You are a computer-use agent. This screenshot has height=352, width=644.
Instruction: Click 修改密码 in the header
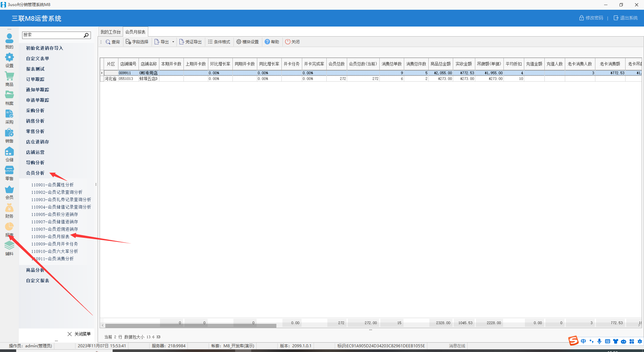(x=591, y=18)
